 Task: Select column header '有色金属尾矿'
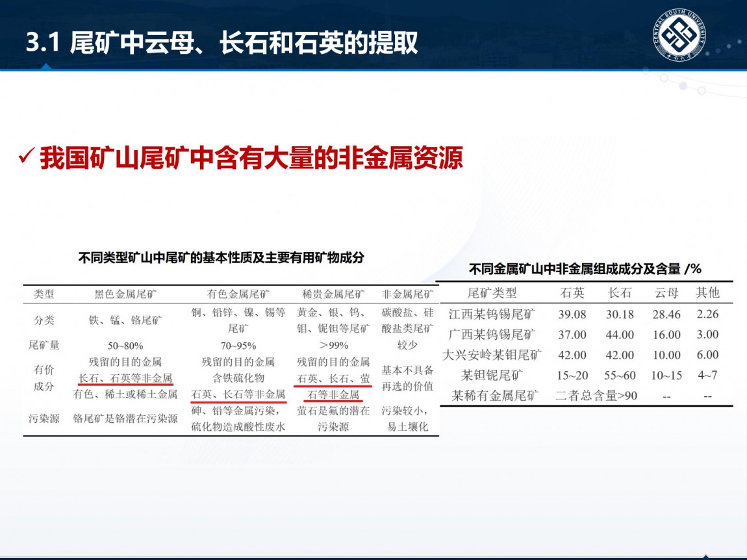click(238, 294)
